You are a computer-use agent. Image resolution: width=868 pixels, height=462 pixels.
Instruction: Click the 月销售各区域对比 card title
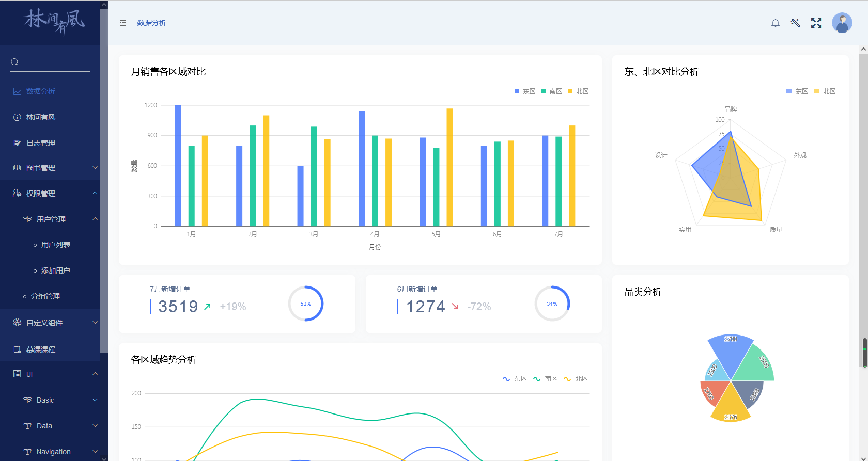(168, 72)
